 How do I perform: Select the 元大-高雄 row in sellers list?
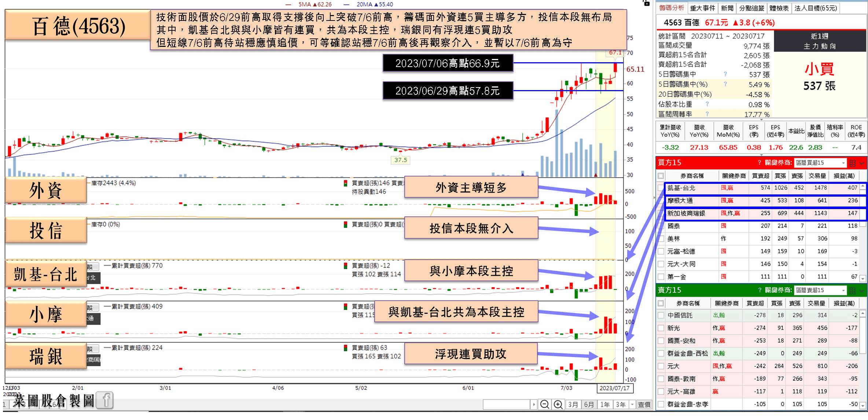758,391
